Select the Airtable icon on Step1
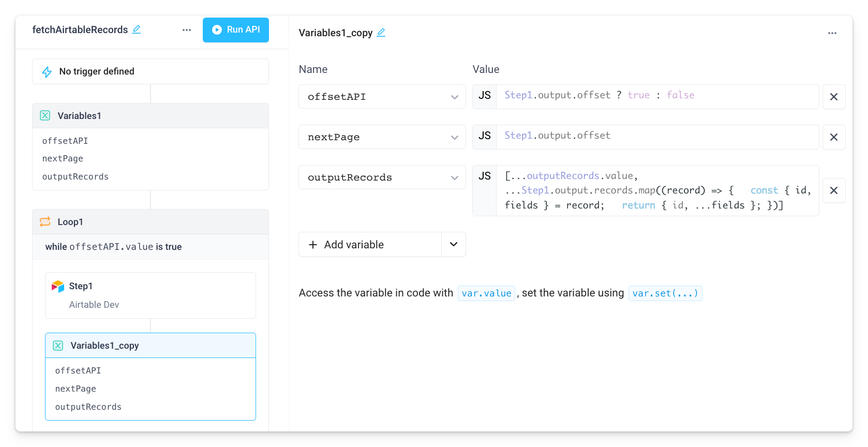 58,286
